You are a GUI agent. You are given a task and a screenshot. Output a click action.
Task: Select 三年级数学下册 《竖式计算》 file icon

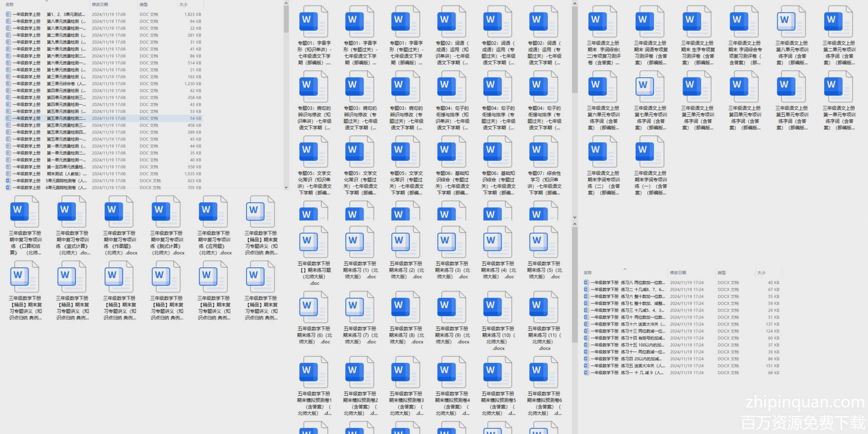click(72, 211)
